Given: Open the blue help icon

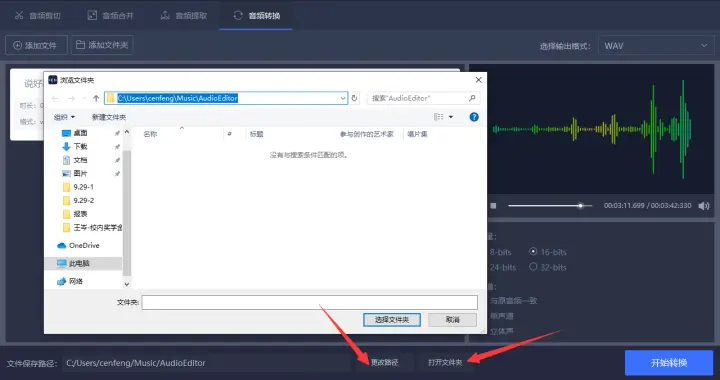Looking at the screenshot, I should 474,117.
